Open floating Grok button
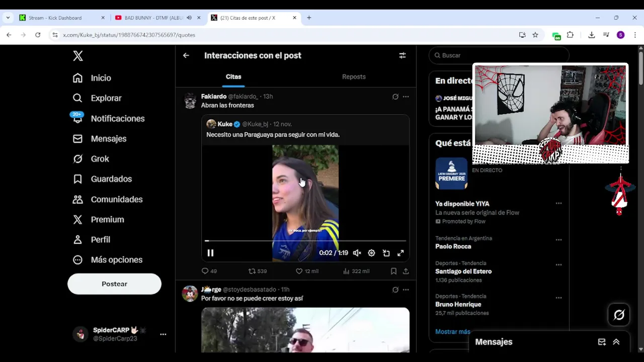 [x=619, y=315]
